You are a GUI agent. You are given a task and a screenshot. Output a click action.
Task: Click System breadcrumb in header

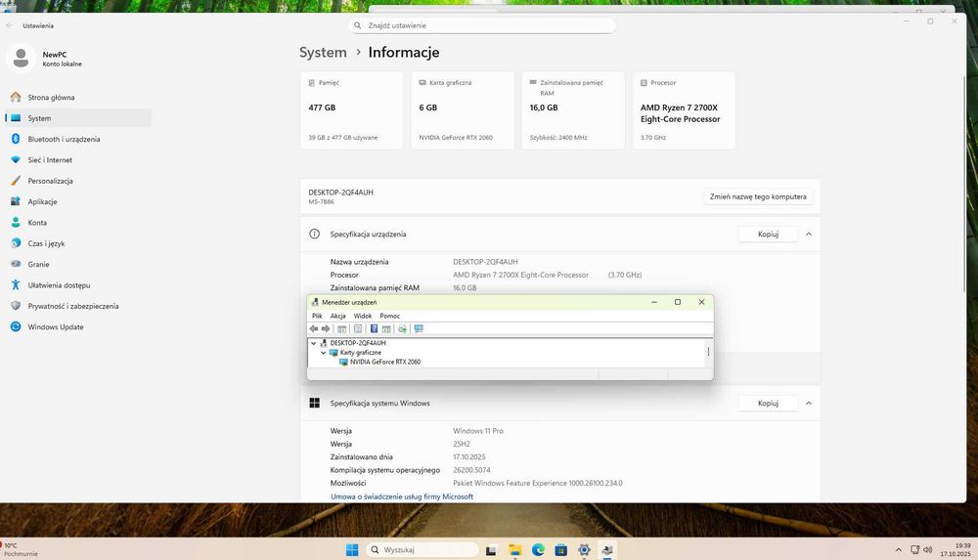pos(323,53)
